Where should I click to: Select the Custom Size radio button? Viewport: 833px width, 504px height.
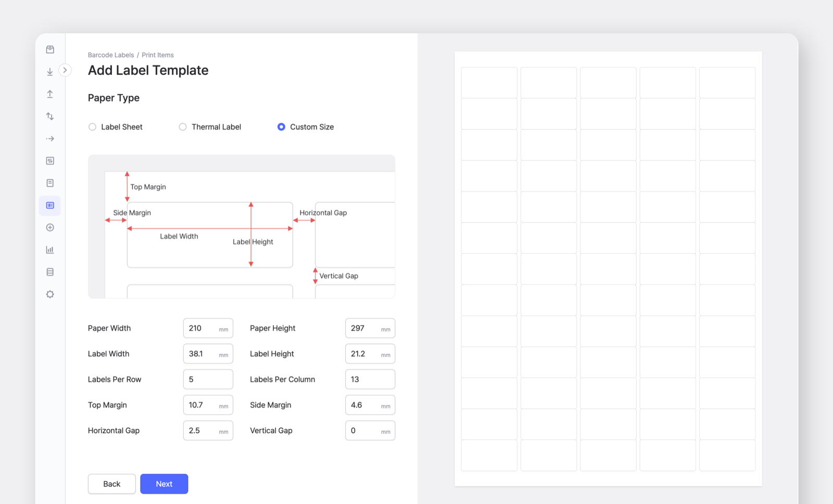[x=281, y=126]
